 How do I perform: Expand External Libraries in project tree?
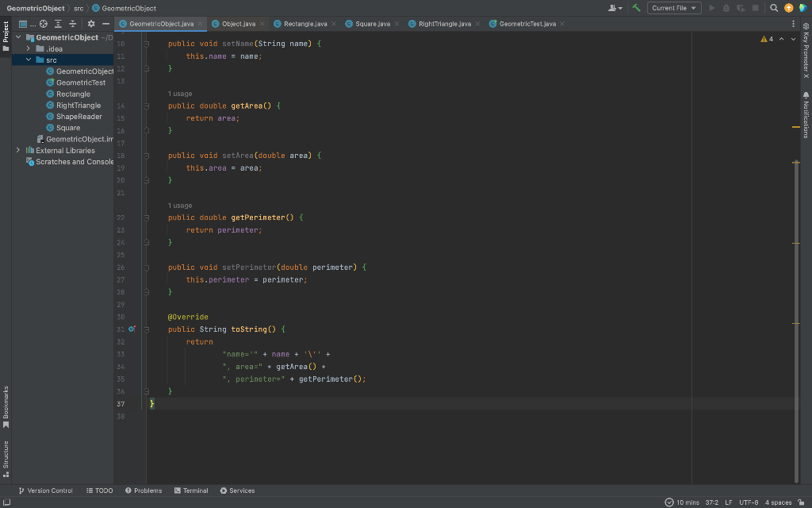[x=18, y=150]
